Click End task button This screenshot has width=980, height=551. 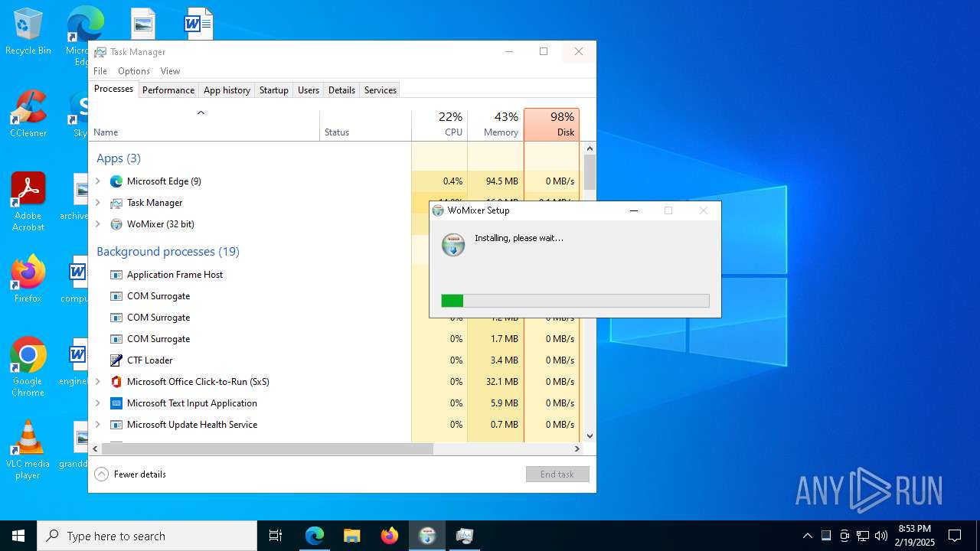[x=557, y=474]
